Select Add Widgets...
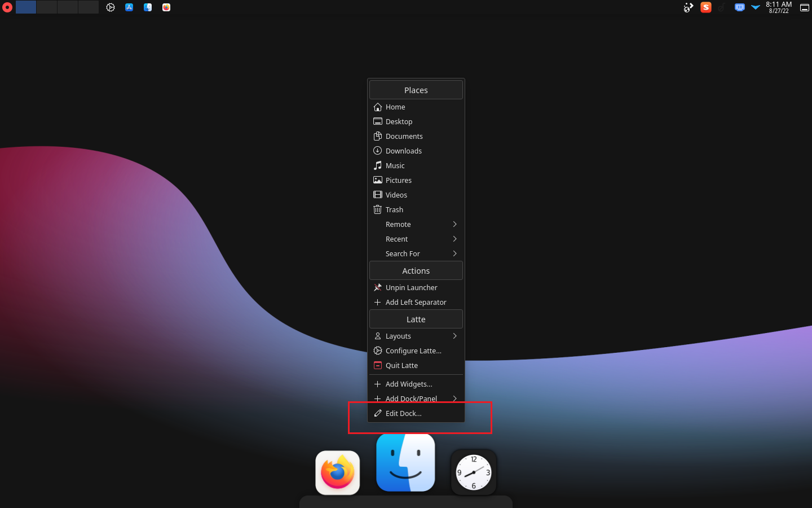The height and width of the screenshot is (508, 812). (x=416, y=384)
